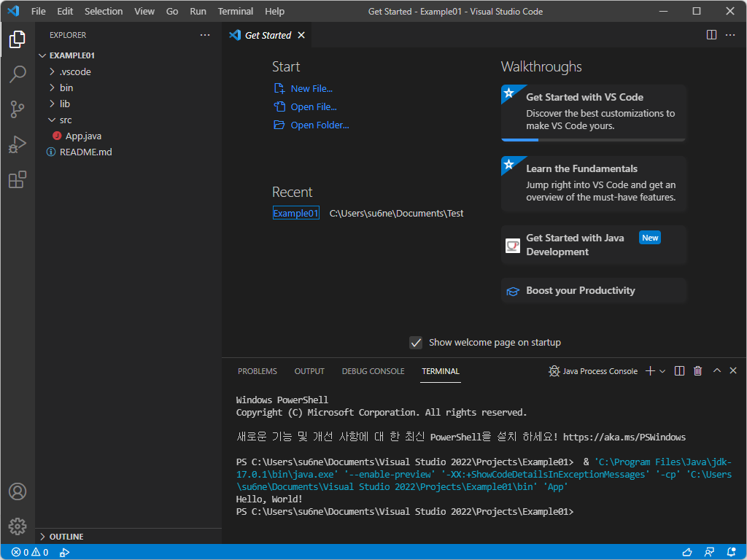Viewport: 747px width, 560px height.
Task: Collapse the EXAMPLE01 root folder
Action: click(x=42, y=55)
